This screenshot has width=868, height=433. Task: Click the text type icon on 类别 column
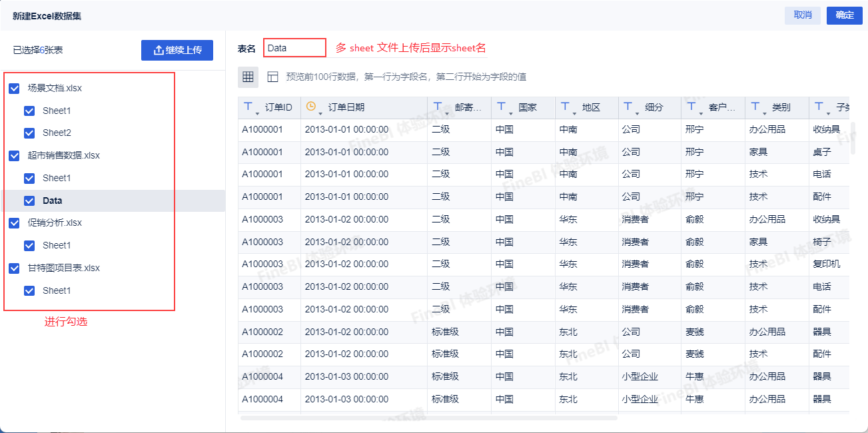(756, 107)
